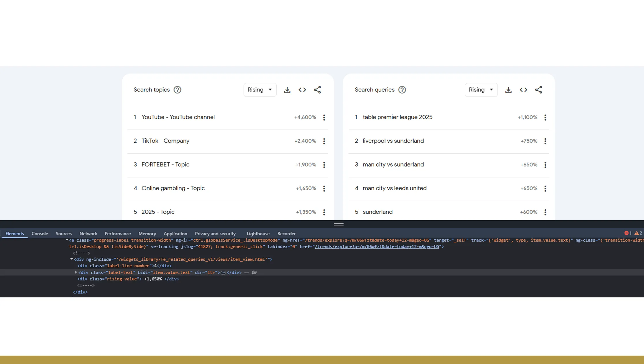The width and height of the screenshot is (644, 364).
Task: Open the liverpool vs sunderland query
Action: click(393, 141)
